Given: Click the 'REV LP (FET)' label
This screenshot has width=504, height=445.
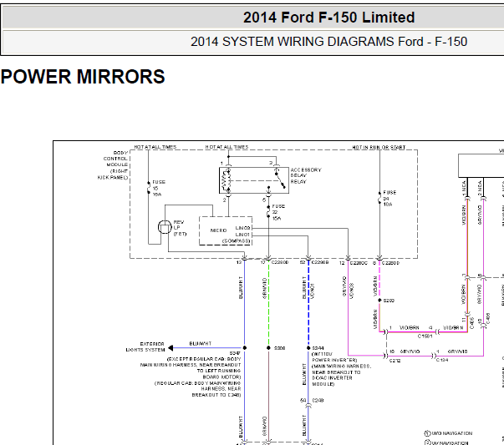Looking at the screenshot, I should [x=180, y=228].
